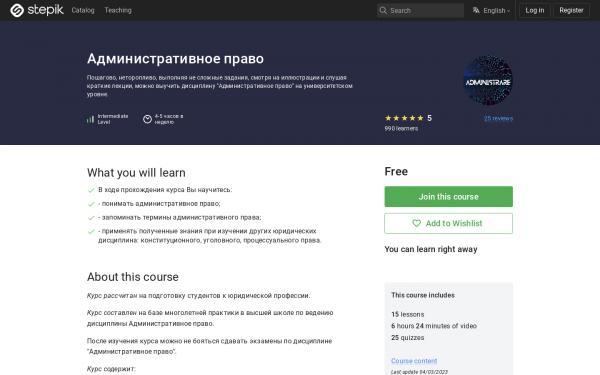Click the '25 quizzes' text
This screenshot has width=600, height=375.
tap(408, 338)
